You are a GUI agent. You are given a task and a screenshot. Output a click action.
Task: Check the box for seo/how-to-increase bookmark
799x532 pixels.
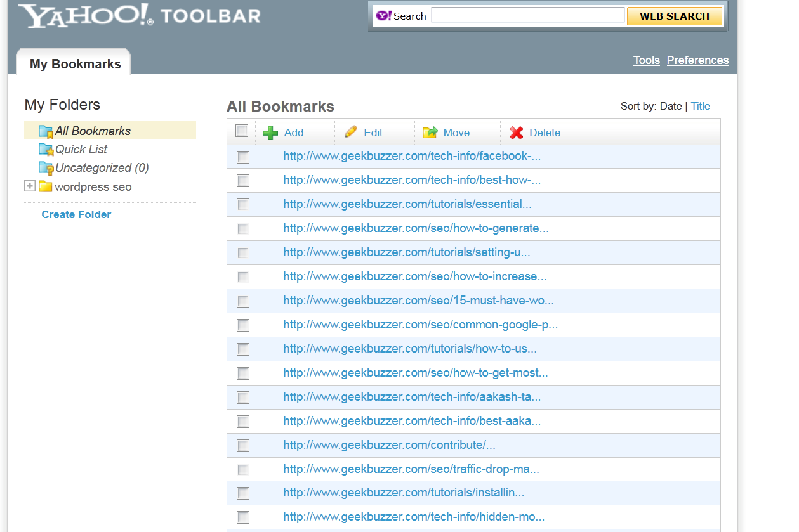pos(243,277)
